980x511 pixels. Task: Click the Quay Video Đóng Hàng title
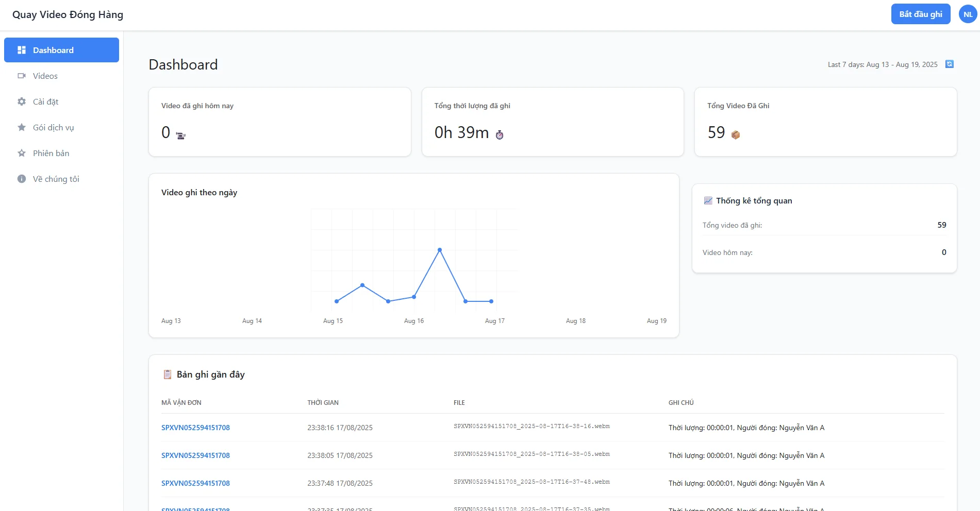[68, 14]
